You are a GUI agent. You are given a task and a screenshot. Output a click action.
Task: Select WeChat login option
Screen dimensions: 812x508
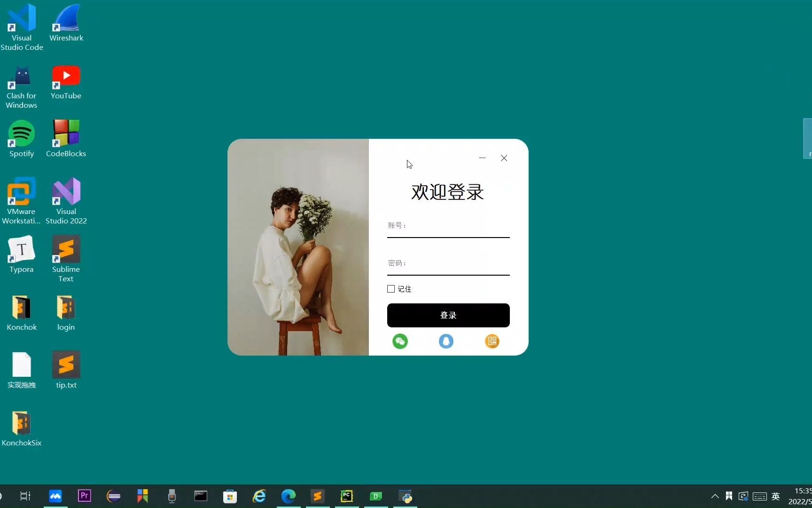coord(400,341)
